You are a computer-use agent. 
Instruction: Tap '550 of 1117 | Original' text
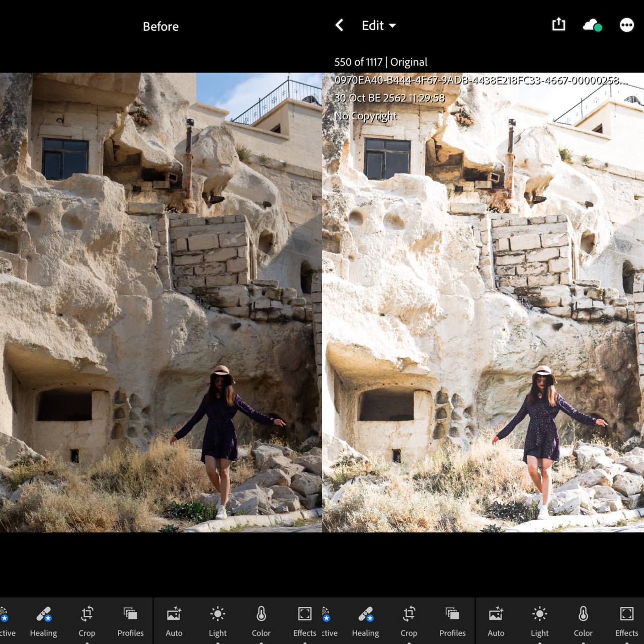coord(381,62)
